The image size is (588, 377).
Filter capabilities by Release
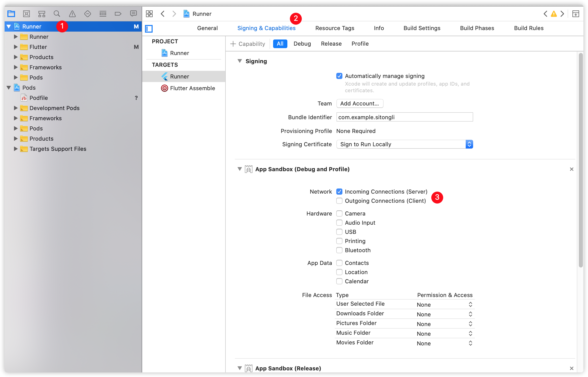click(x=331, y=44)
